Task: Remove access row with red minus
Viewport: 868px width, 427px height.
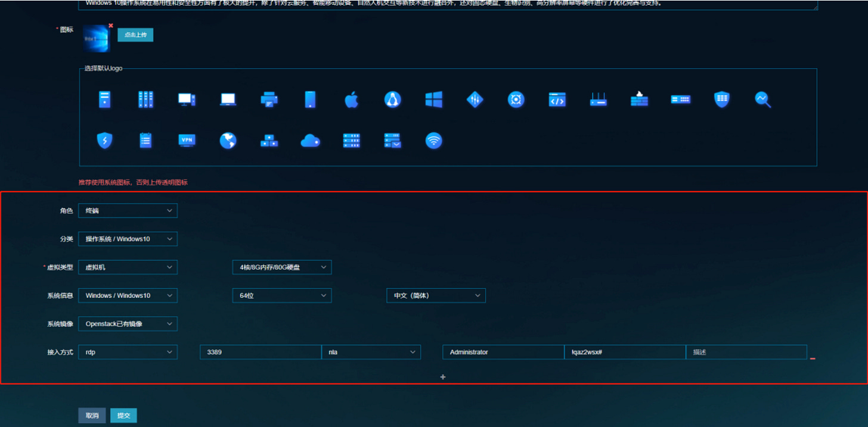Action: [813, 359]
